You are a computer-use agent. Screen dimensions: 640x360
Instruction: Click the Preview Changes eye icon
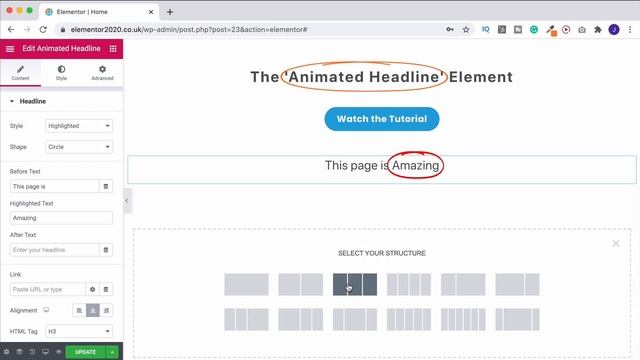[58, 352]
